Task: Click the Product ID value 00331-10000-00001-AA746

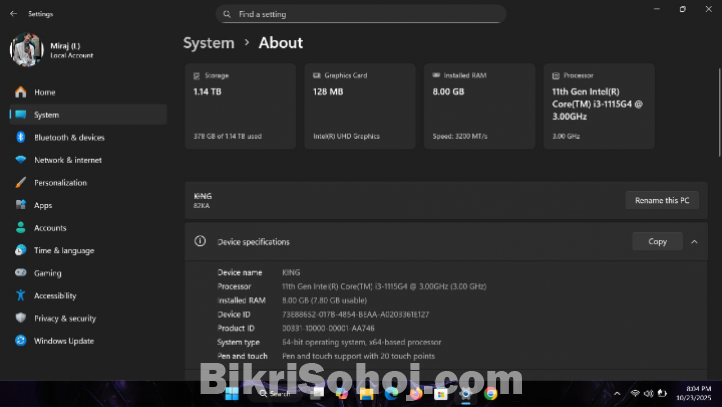Action: (x=328, y=328)
